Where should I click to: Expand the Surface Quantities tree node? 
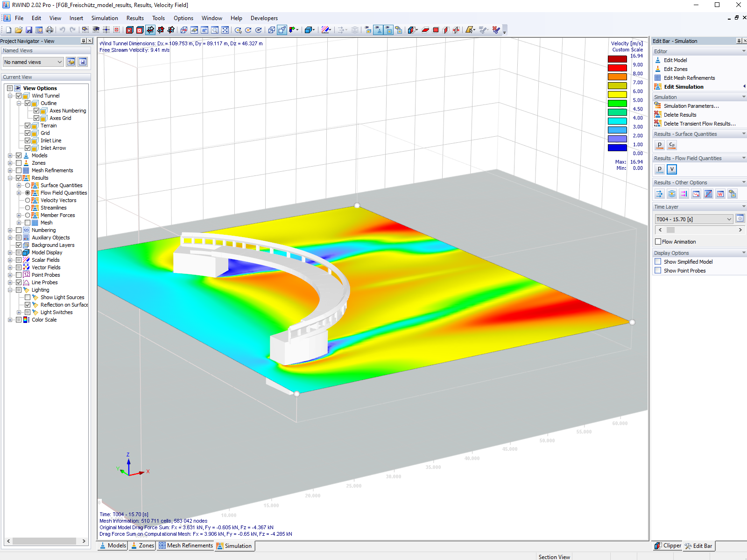point(19,185)
